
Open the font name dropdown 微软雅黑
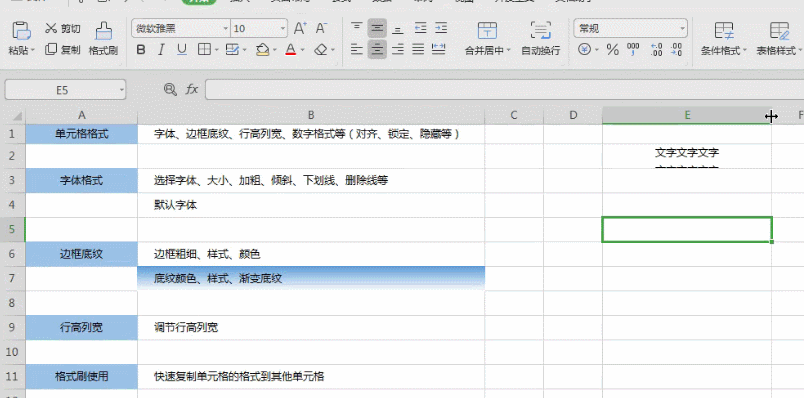[227, 29]
